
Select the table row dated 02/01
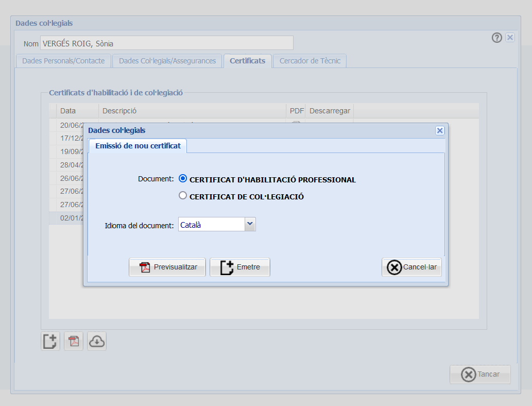[66, 218]
